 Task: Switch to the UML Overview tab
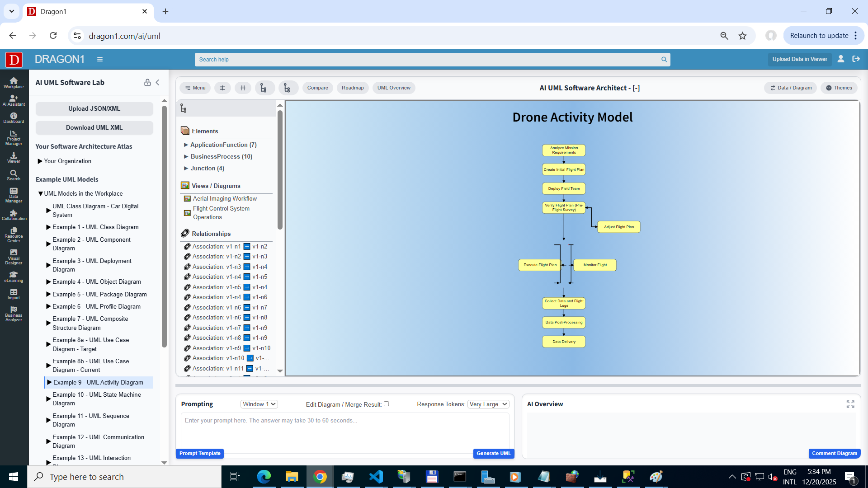point(393,88)
